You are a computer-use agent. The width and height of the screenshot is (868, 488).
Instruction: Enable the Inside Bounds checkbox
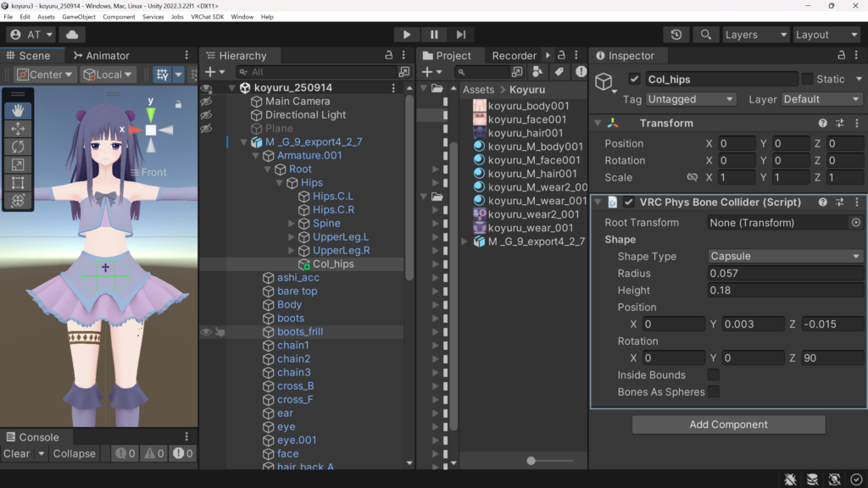click(714, 374)
